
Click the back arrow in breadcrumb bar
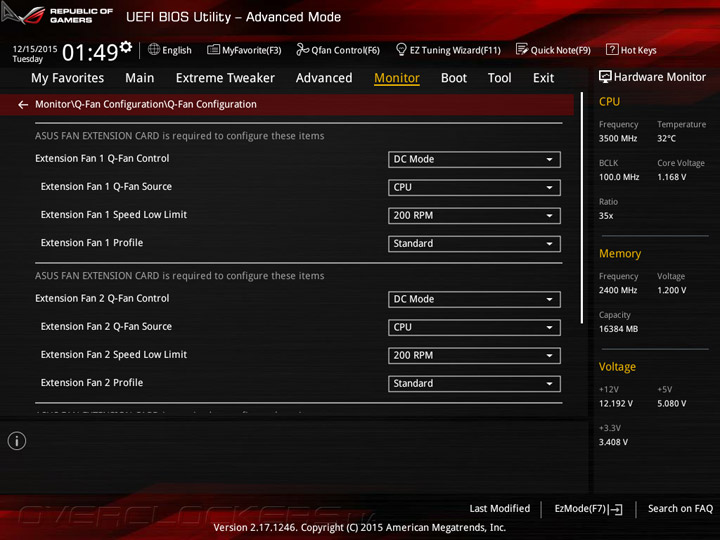pos(23,105)
